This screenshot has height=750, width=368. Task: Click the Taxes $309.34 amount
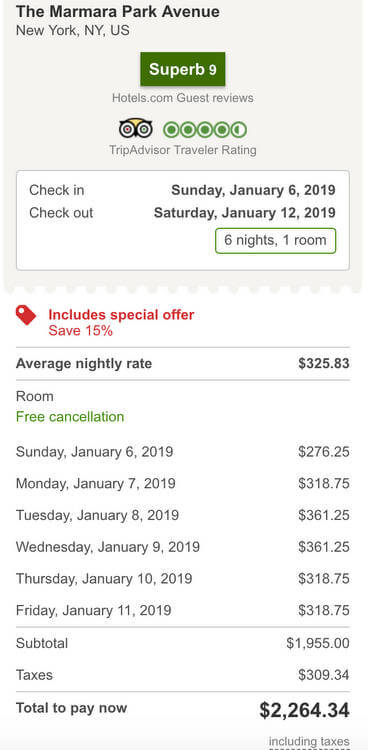pos(324,675)
